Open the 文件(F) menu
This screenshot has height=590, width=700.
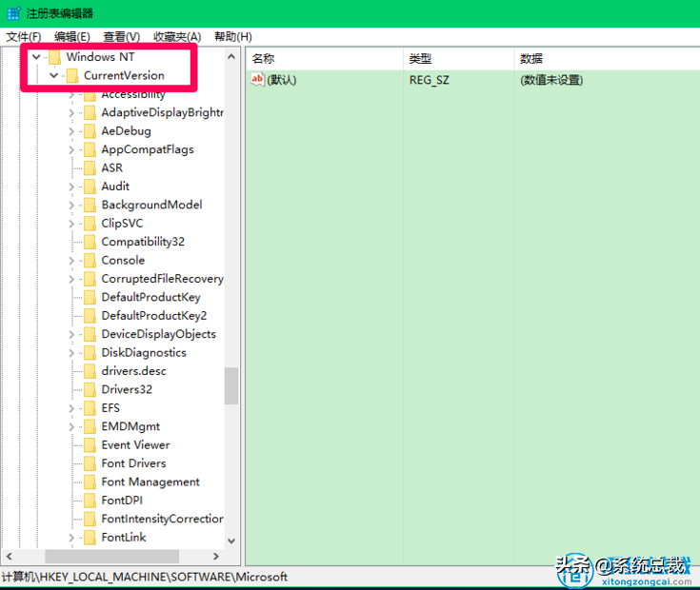pyautogui.click(x=23, y=36)
